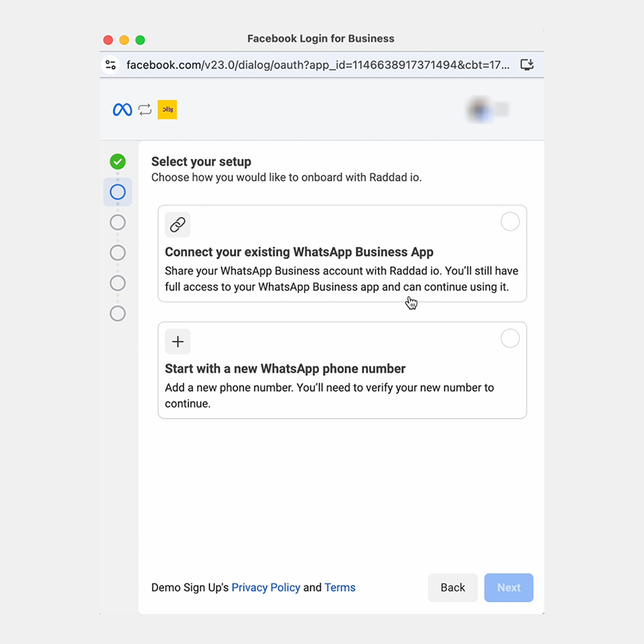Click the site settings icon in address bar
The image size is (644, 644).
pyautogui.click(x=111, y=65)
